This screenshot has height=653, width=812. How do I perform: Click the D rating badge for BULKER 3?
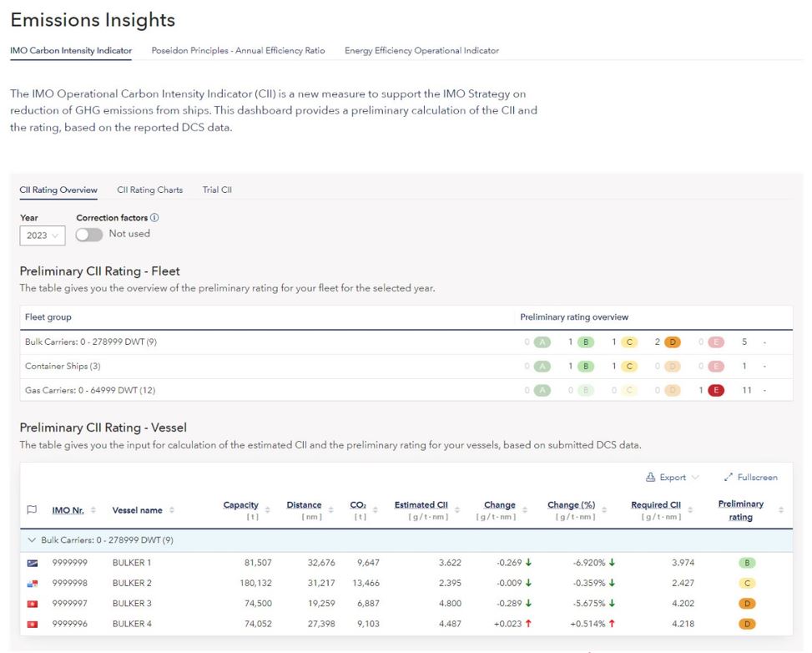pyautogui.click(x=747, y=603)
